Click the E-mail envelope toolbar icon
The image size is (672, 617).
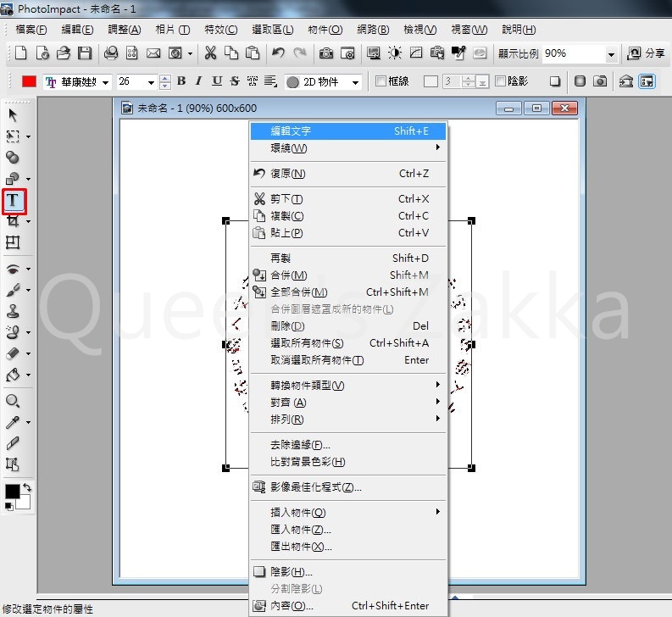(153, 53)
